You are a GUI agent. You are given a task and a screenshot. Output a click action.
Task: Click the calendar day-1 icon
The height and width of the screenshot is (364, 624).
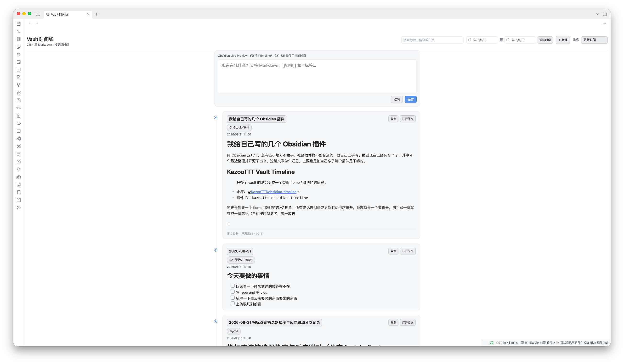tap(19, 200)
